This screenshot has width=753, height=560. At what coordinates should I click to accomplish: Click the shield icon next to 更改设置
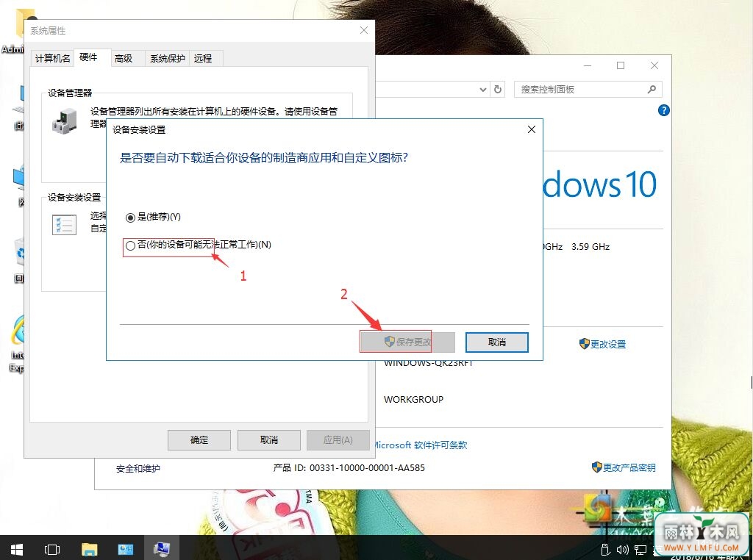pos(584,344)
